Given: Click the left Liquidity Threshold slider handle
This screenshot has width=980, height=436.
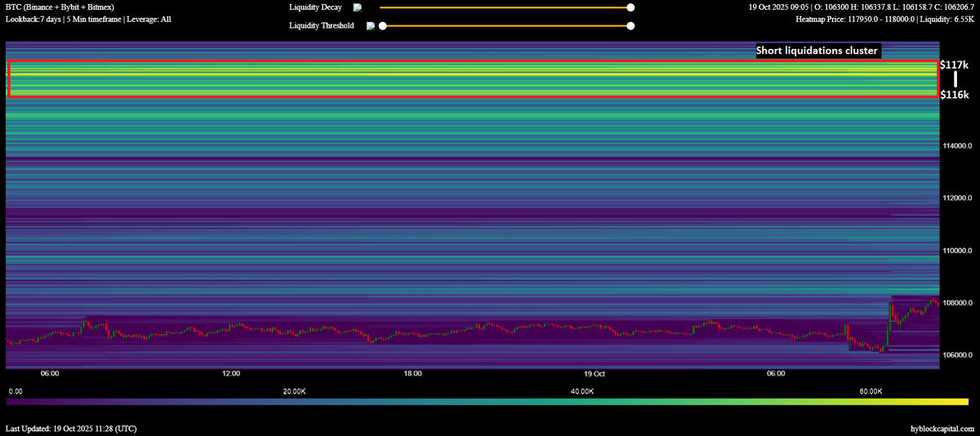Looking at the screenshot, I should click(x=382, y=25).
